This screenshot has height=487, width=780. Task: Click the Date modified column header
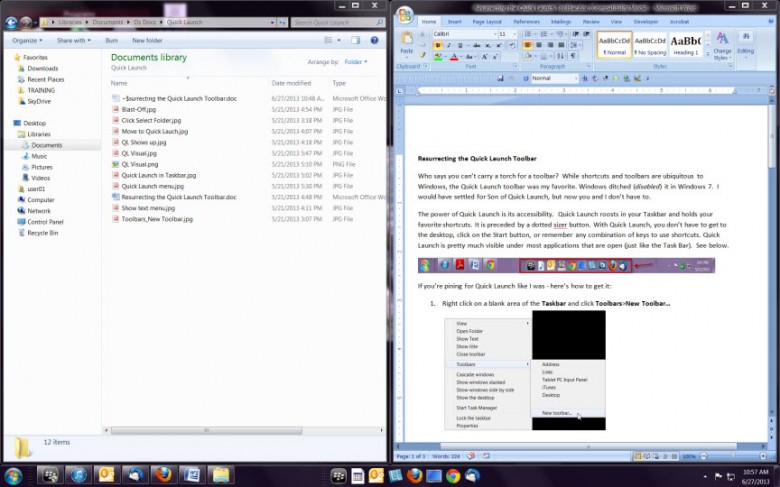point(291,83)
